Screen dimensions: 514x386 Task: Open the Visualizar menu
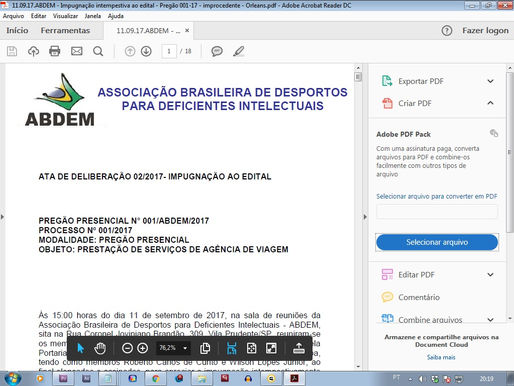click(65, 16)
